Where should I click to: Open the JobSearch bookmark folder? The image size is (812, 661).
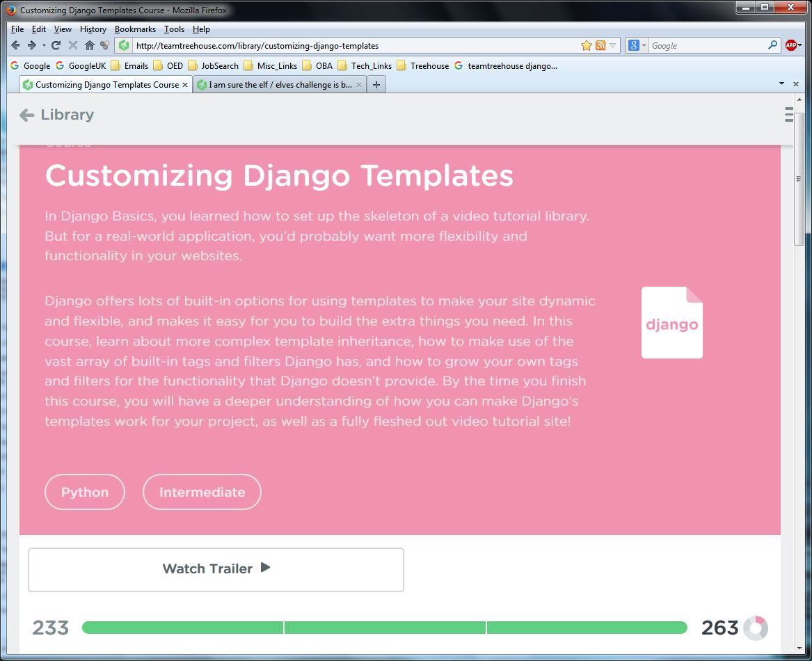click(214, 66)
